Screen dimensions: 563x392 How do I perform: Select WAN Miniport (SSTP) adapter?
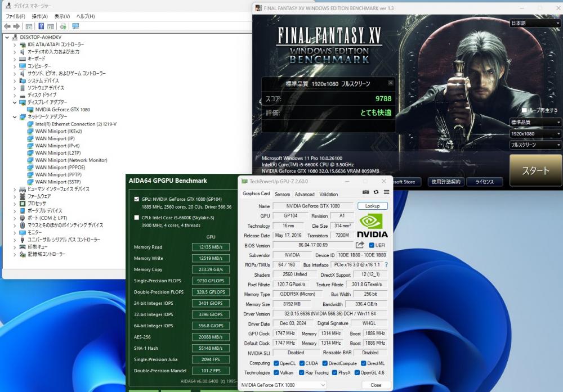pos(58,182)
